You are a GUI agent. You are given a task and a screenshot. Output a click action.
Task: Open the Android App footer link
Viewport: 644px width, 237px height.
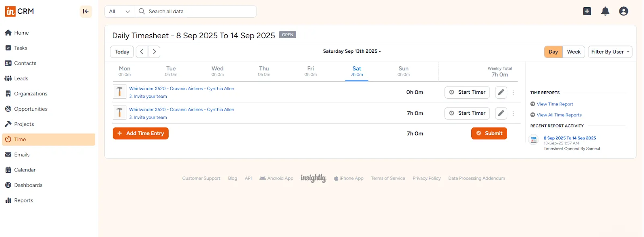277,178
